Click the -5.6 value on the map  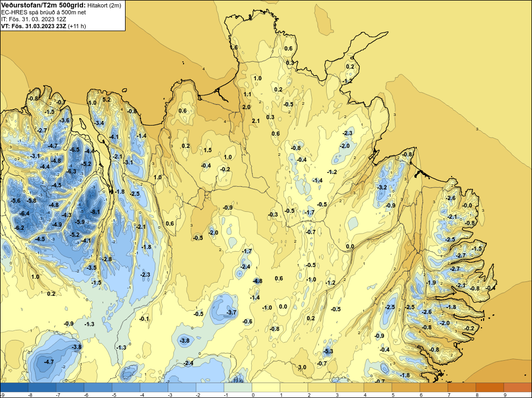point(15,201)
